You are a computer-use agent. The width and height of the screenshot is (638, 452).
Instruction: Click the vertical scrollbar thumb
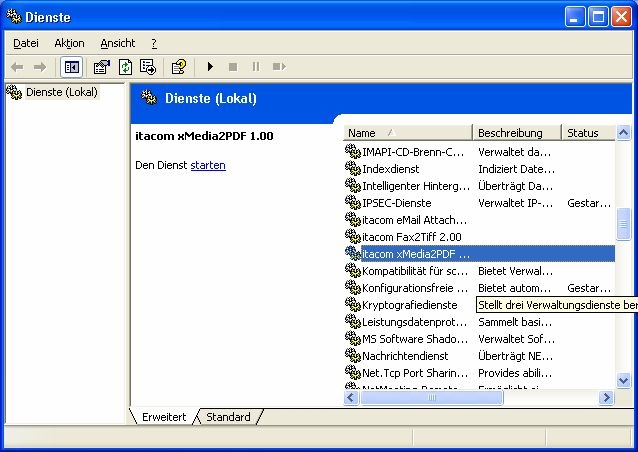point(623,224)
